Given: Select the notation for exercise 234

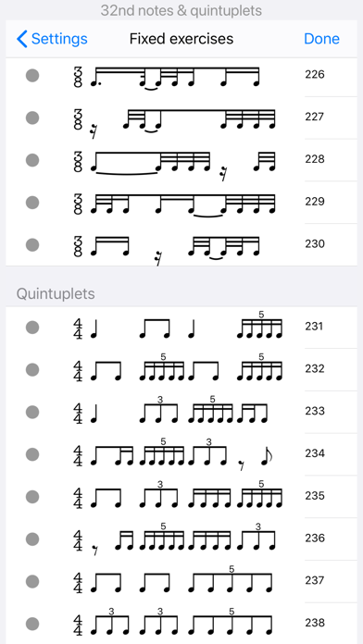Looking at the screenshot, I should 173,453.
